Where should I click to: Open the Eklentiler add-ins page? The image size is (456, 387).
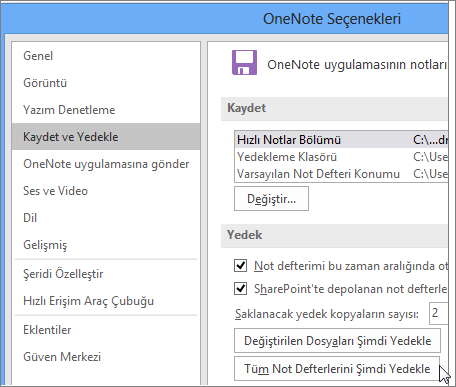tap(106, 330)
